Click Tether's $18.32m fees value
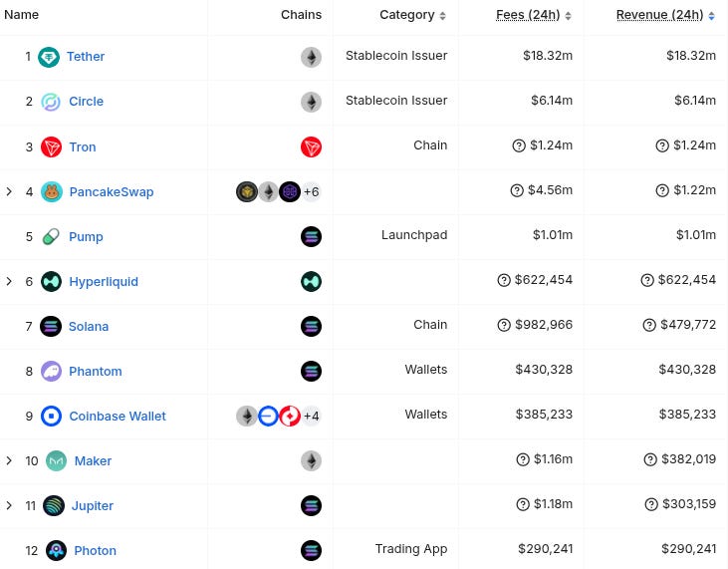The image size is (728, 569). [548, 56]
